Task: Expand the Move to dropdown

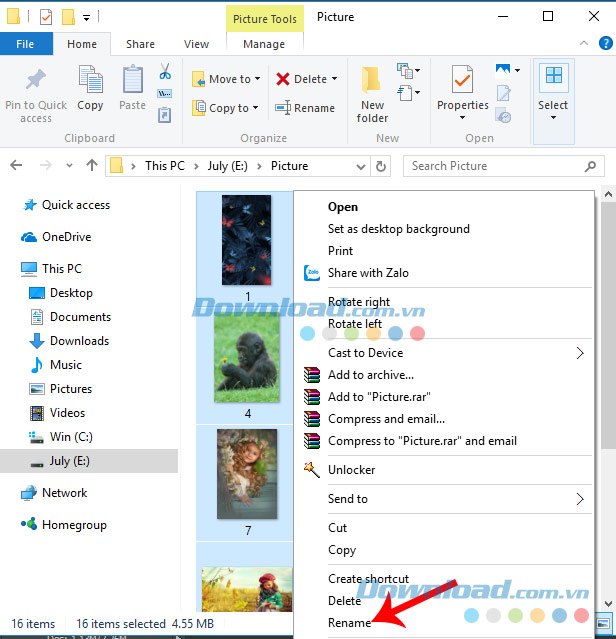Action: (x=257, y=79)
